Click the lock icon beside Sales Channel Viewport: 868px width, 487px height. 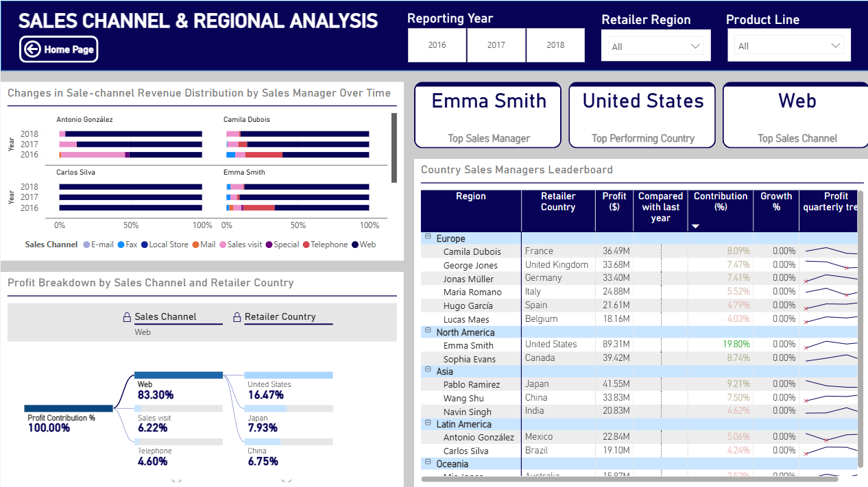[126, 317]
